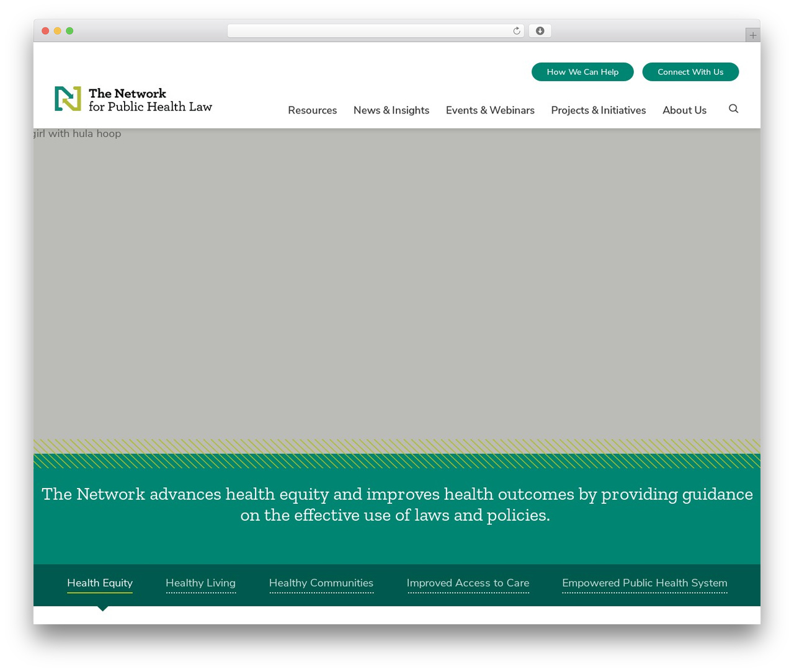Open the Events & Webinars menu
The image size is (794, 672).
pyautogui.click(x=490, y=110)
